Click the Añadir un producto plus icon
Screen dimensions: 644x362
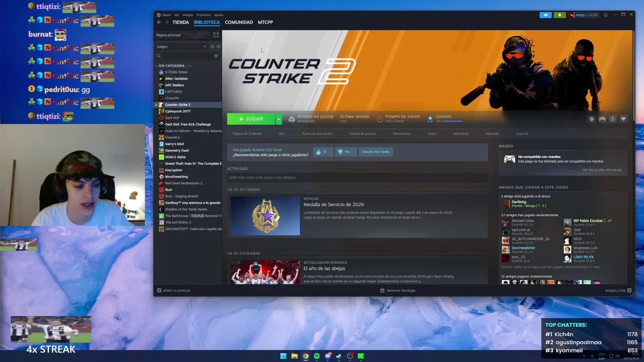point(159,291)
